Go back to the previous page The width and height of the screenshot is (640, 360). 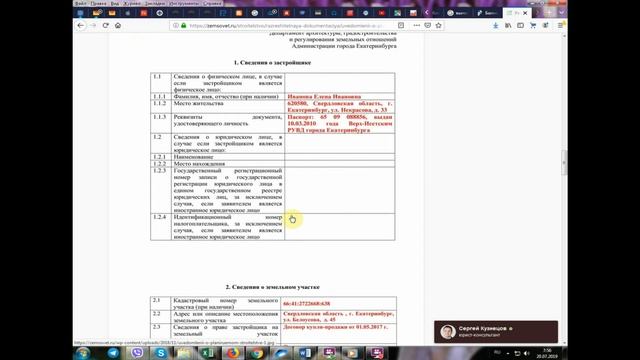(x=81, y=25)
